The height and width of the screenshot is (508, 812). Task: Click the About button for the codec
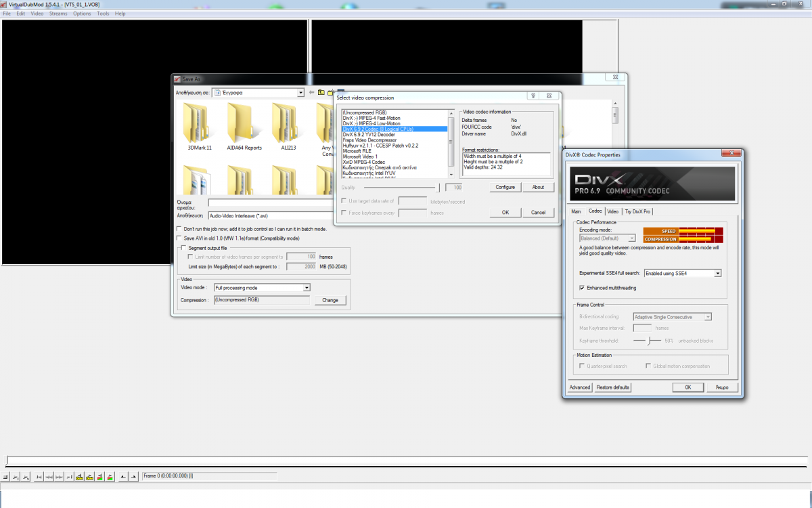[x=539, y=187]
